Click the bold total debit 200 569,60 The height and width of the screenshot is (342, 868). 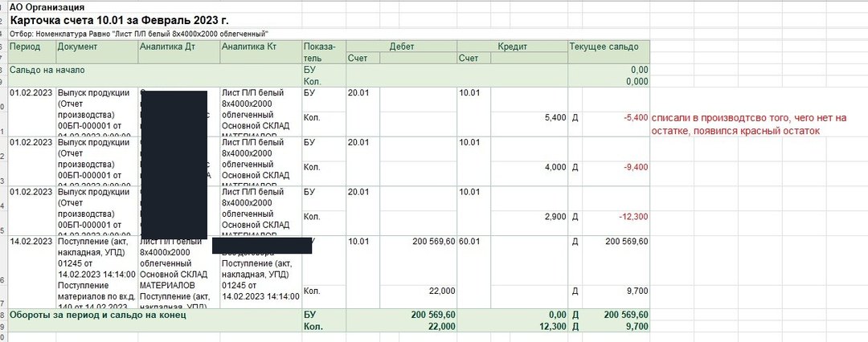tap(433, 315)
